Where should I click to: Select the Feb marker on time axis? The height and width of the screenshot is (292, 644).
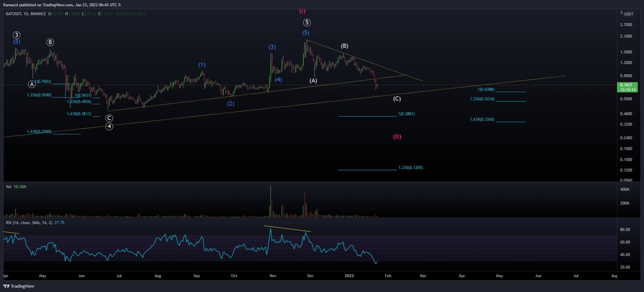(388, 276)
